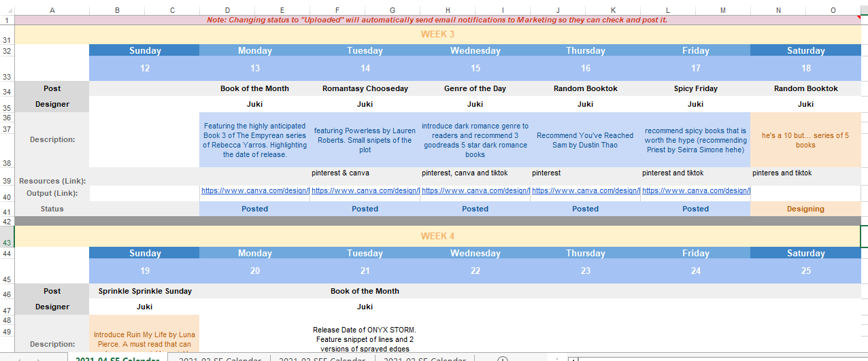Click the 'Designing' status cell
Image resolution: width=868 pixels, height=361 pixels.
click(x=806, y=209)
